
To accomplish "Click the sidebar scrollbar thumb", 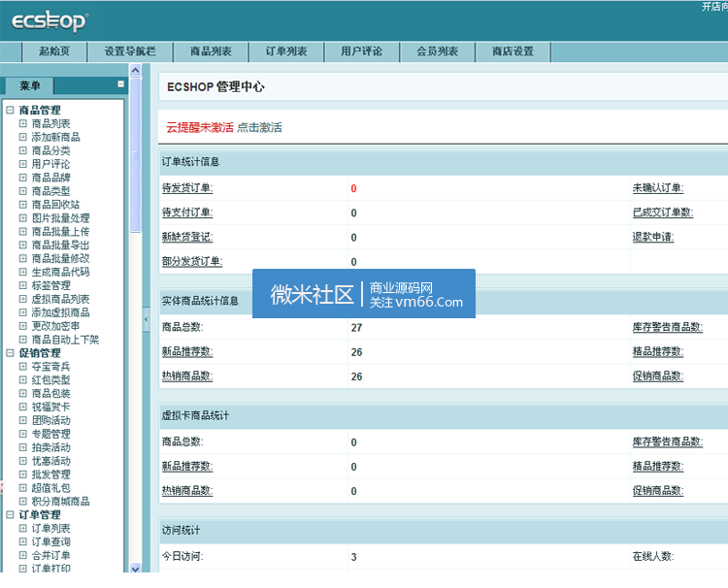I will tap(135, 155).
